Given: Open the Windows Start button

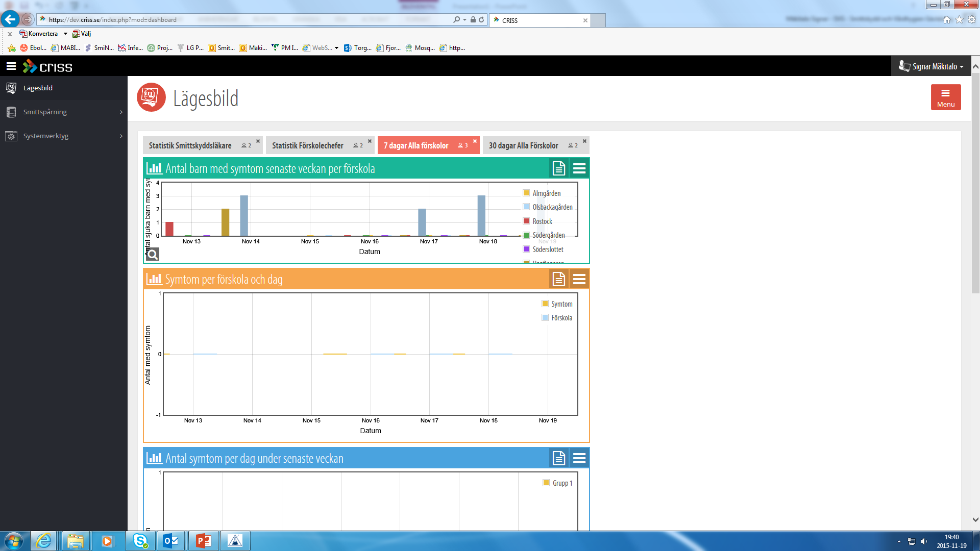Looking at the screenshot, I should point(14,541).
